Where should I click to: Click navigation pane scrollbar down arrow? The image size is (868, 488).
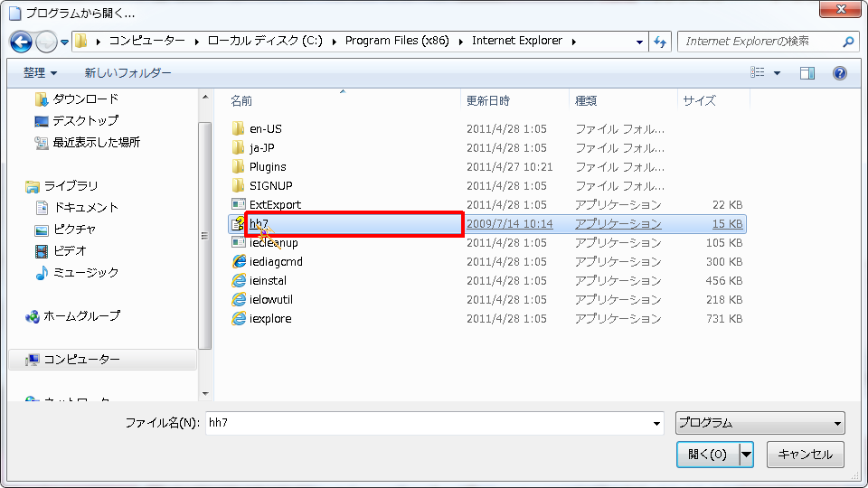(205, 393)
